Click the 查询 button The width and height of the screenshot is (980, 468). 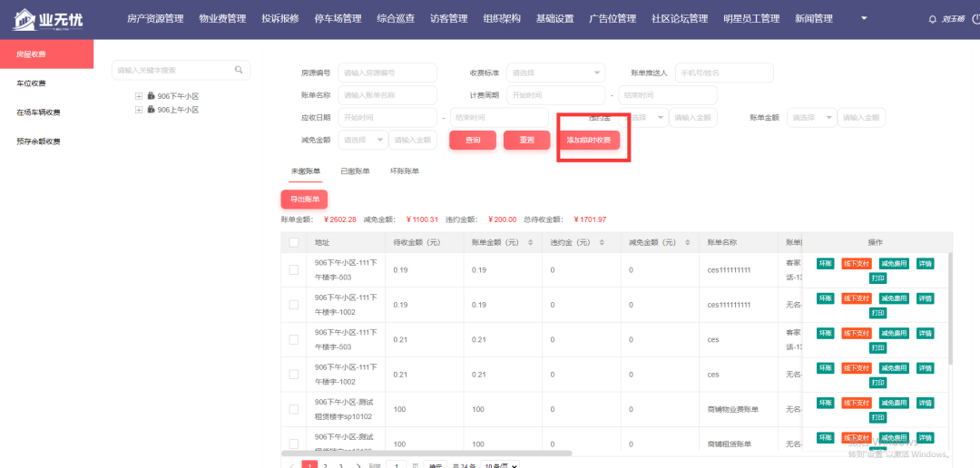(x=473, y=140)
